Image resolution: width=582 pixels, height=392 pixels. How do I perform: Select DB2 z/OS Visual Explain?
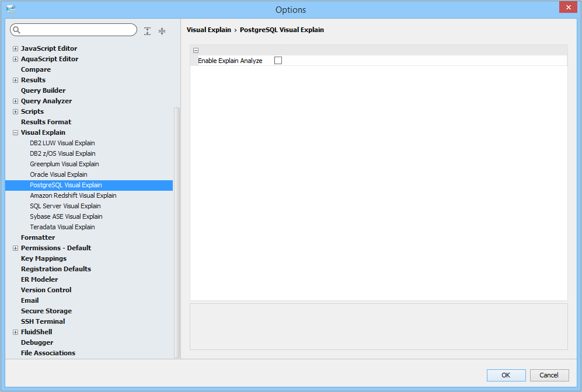pyautogui.click(x=62, y=153)
